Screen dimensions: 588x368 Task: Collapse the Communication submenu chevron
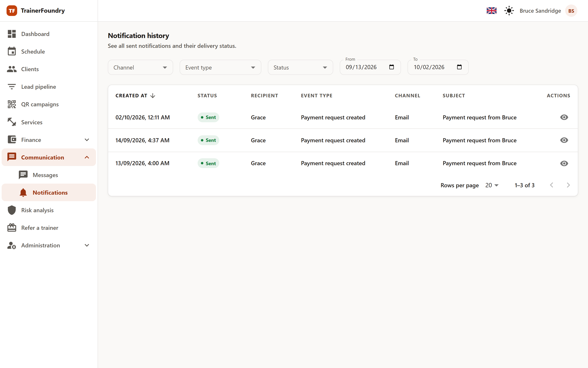(87, 157)
